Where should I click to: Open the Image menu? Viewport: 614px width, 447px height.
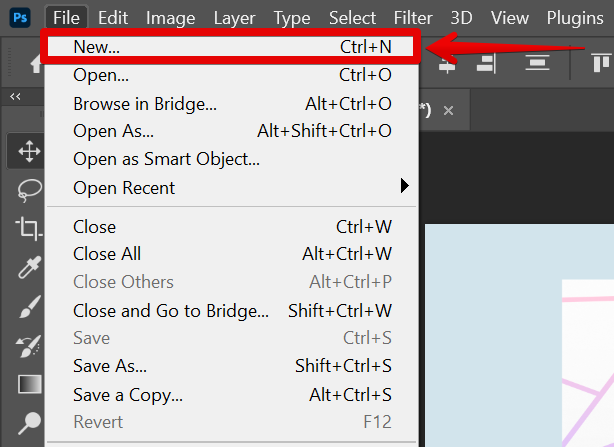pos(170,17)
